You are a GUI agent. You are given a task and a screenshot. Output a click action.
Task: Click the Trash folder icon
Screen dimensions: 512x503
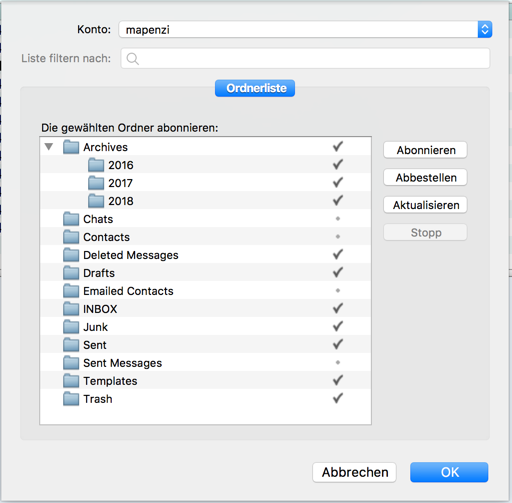tap(71, 399)
